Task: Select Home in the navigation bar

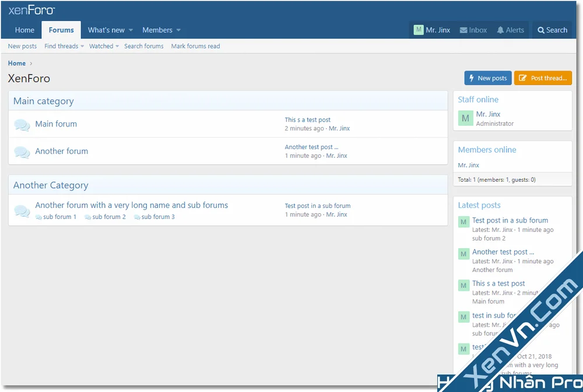Action: point(24,30)
